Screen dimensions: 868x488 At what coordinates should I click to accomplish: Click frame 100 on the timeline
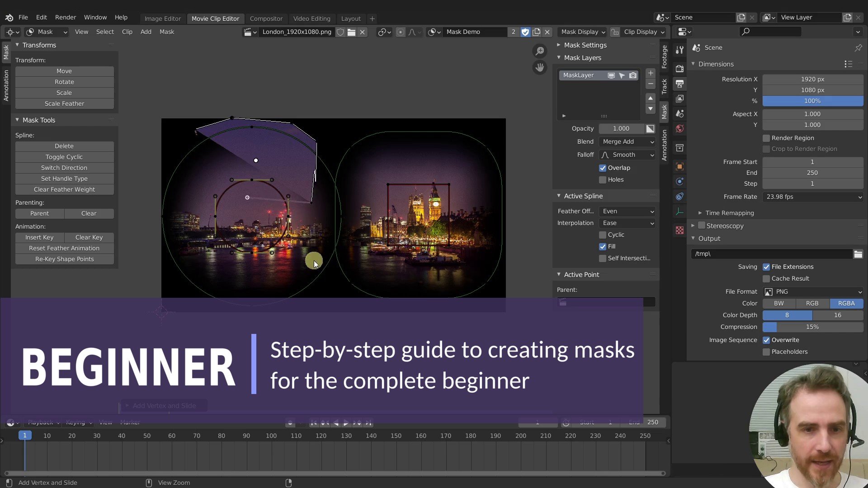(271, 436)
